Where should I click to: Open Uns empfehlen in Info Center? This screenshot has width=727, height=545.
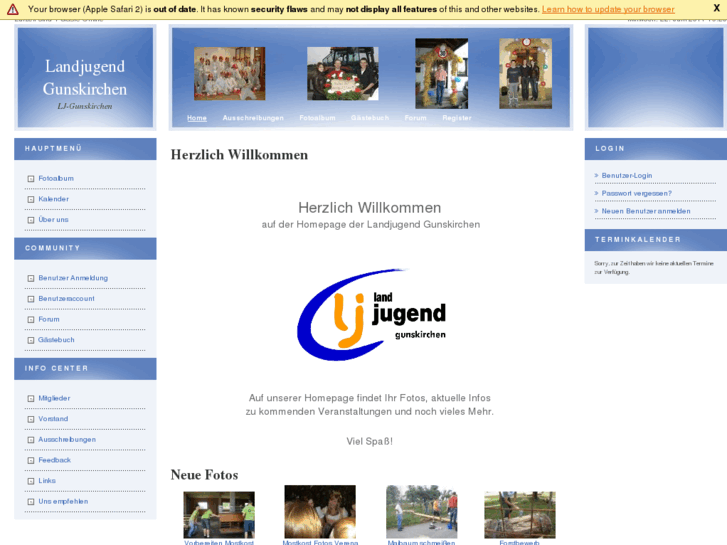tap(63, 501)
